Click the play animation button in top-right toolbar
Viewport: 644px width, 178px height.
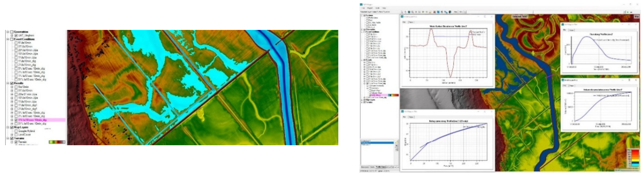coord(628,12)
